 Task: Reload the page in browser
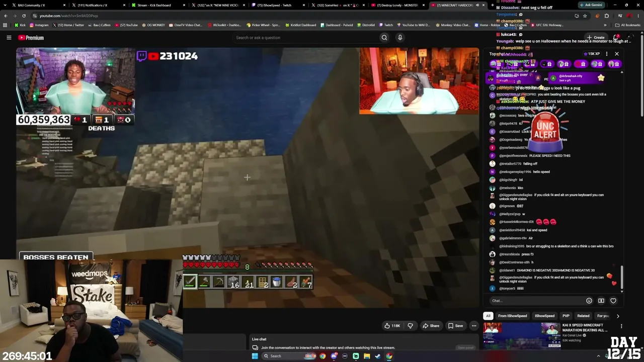(x=24, y=16)
